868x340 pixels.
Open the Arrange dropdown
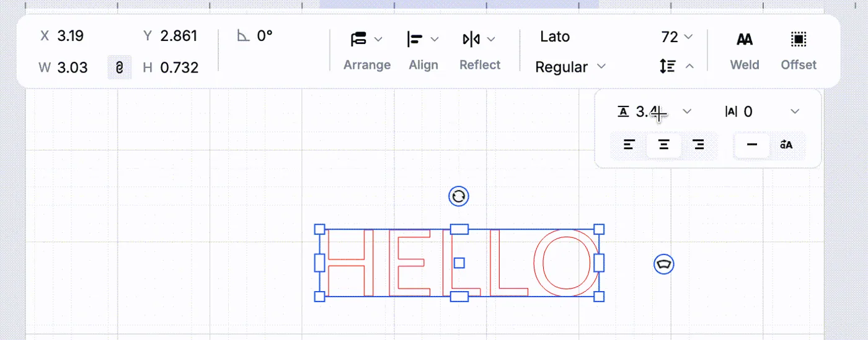click(x=367, y=40)
